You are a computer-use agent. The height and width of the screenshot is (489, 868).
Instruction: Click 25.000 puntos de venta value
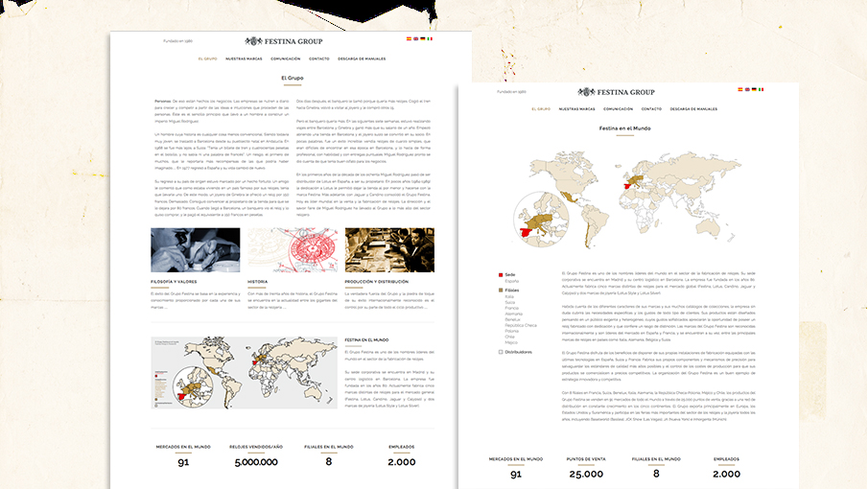point(586,474)
